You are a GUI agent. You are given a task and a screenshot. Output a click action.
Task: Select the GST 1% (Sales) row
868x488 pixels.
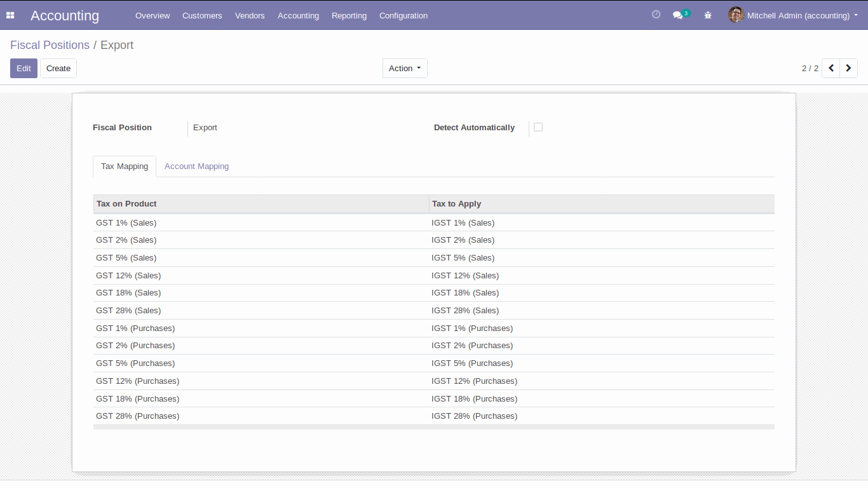[x=434, y=222]
